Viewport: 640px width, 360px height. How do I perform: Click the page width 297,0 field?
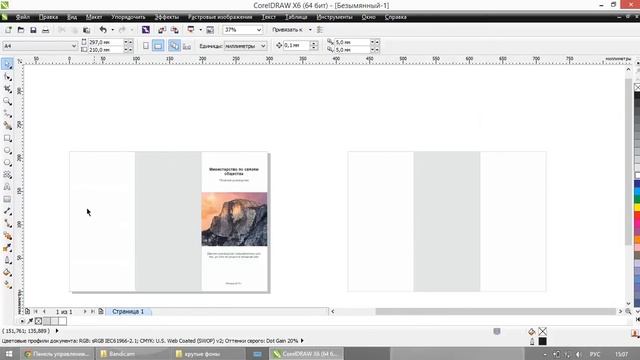(x=105, y=42)
